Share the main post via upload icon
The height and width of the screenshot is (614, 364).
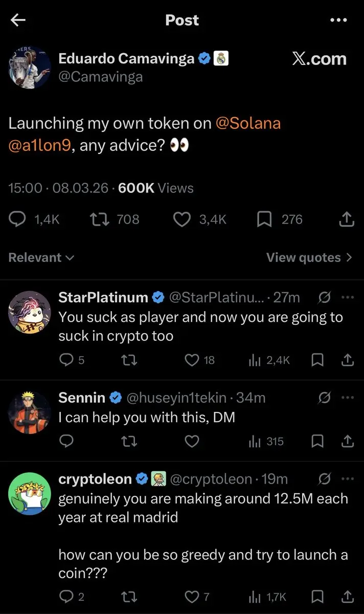347,220
